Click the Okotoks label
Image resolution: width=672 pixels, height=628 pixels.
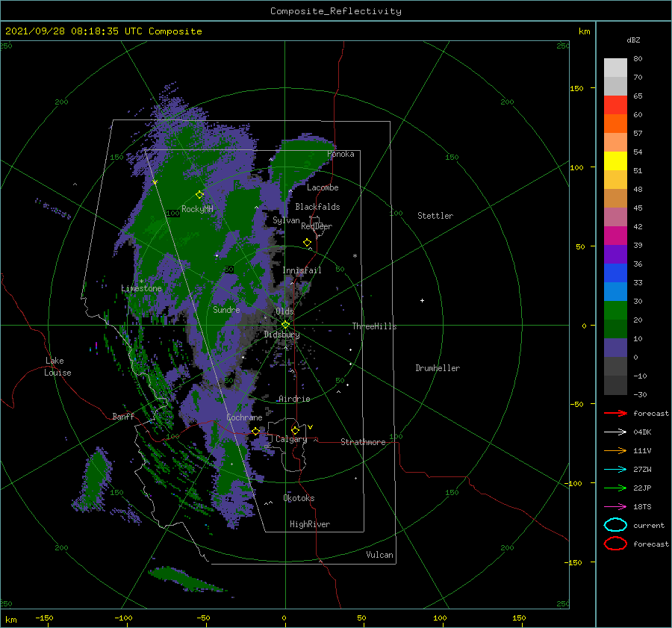299,498
